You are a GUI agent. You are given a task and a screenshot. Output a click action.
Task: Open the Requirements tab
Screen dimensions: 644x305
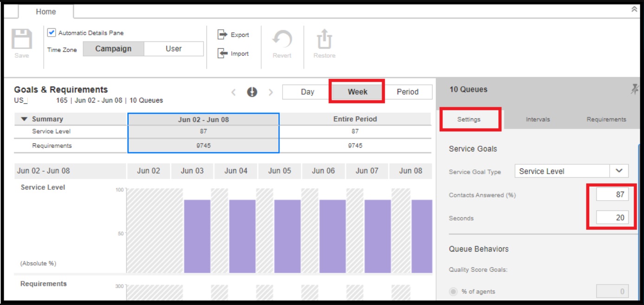606,119
